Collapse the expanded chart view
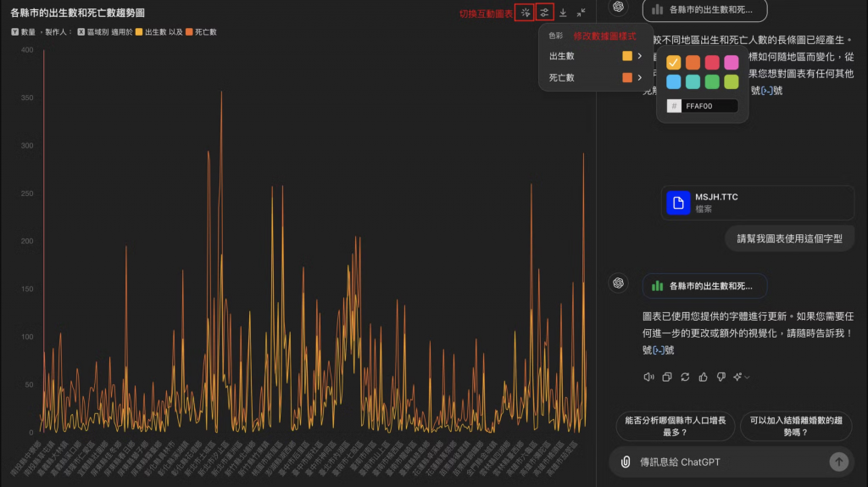This screenshot has height=487, width=868. [581, 12]
